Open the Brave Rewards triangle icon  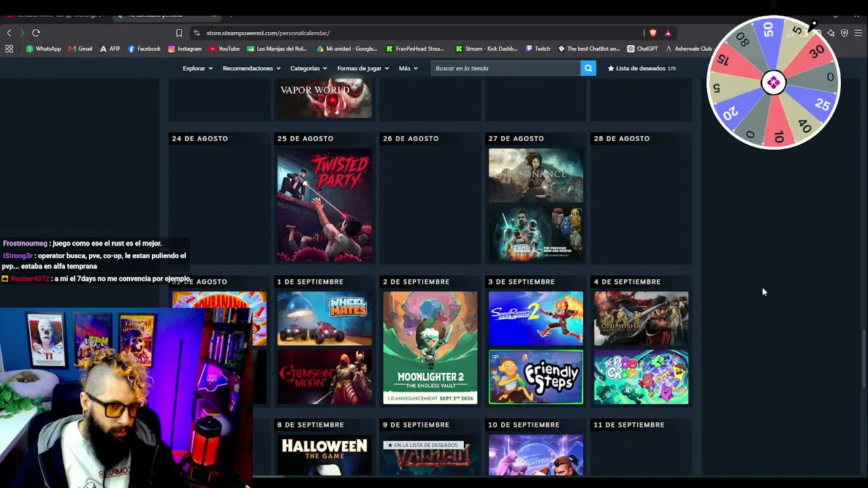point(668,33)
